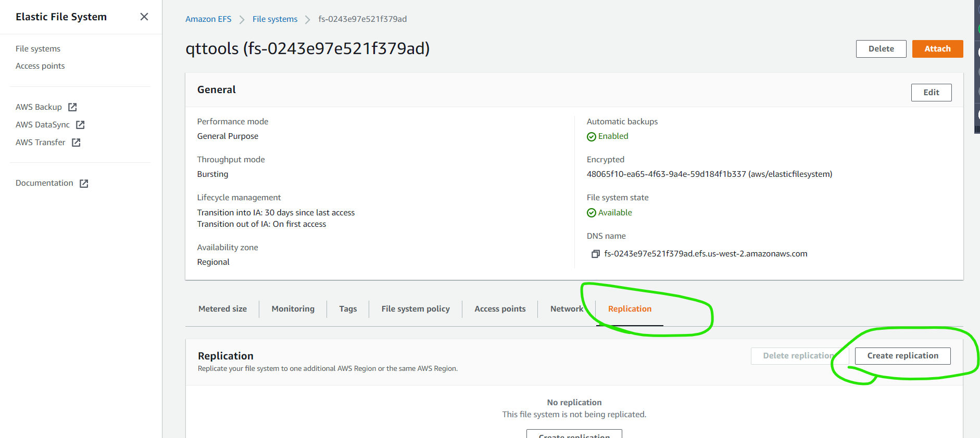The height and width of the screenshot is (438, 980).
Task: Click the 'General Purpose' performance mode value
Action: pyautogui.click(x=228, y=136)
